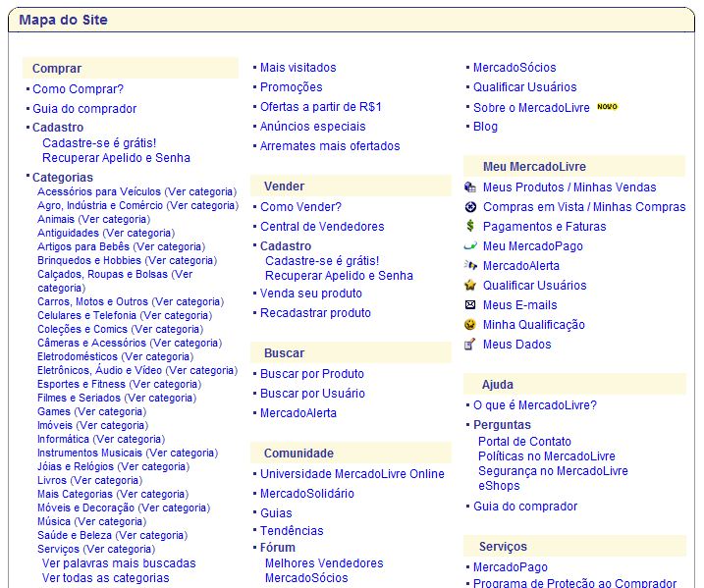The image size is (704, 588).
Task: Click the Compras em Vista icon
Action: pos(470,207)
